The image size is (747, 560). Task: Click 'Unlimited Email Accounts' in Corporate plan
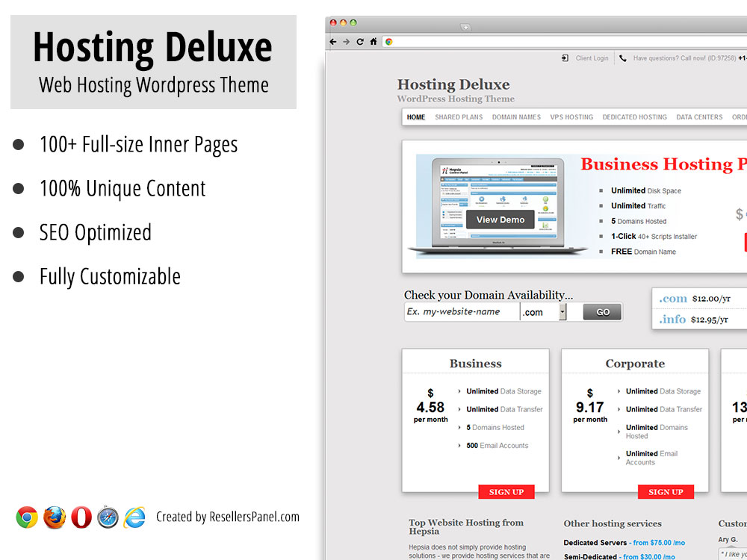[x=651, y=458]
